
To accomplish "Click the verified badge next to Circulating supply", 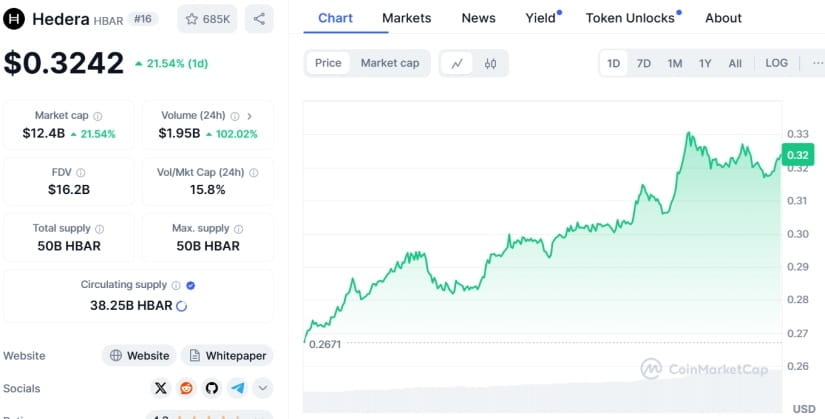I will pos(191,285).
